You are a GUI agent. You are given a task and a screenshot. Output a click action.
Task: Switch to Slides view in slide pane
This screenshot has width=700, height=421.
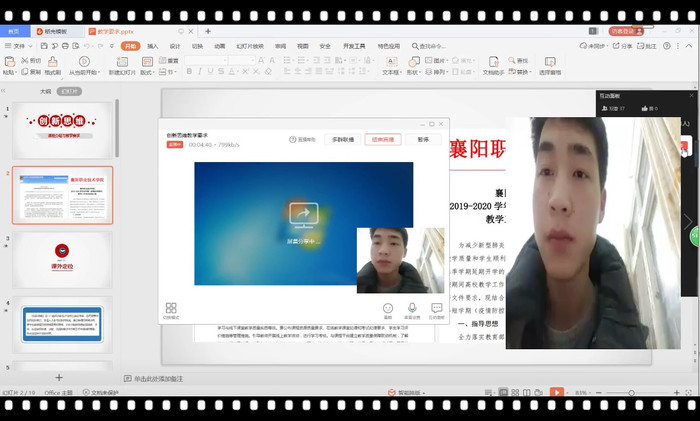pos(69,92)
